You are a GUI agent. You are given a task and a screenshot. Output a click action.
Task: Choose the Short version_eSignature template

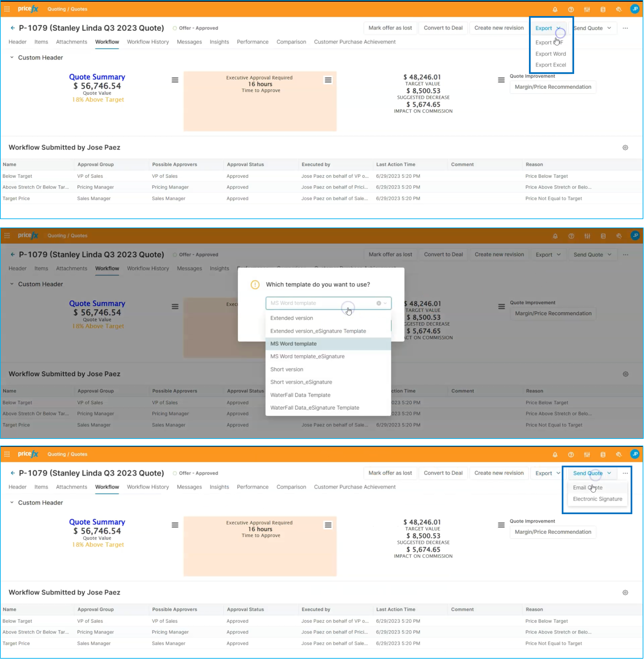click(301, 382)
